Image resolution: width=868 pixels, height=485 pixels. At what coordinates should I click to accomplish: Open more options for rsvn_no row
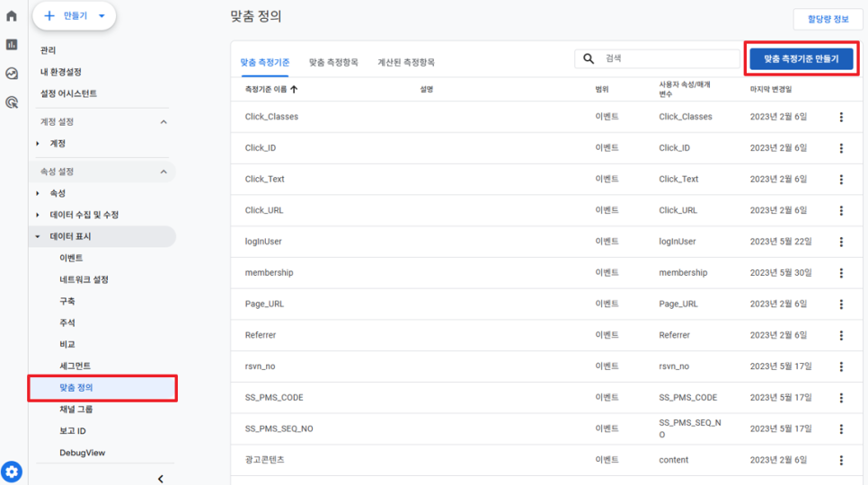coord(841,366)
